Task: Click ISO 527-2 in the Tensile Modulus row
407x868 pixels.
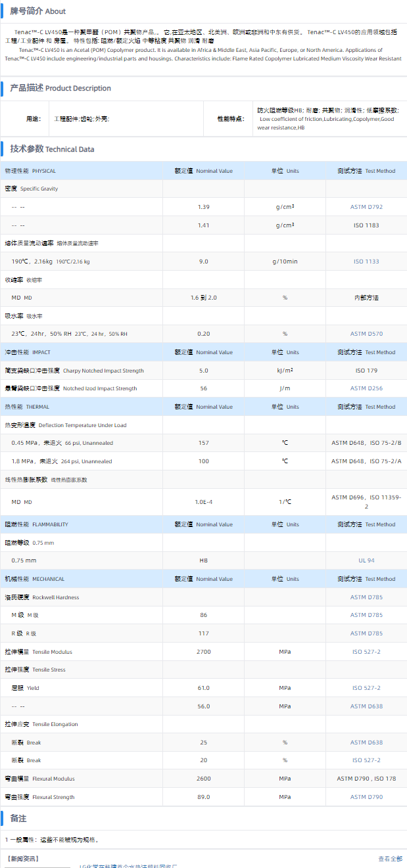Action: point(366,652)
